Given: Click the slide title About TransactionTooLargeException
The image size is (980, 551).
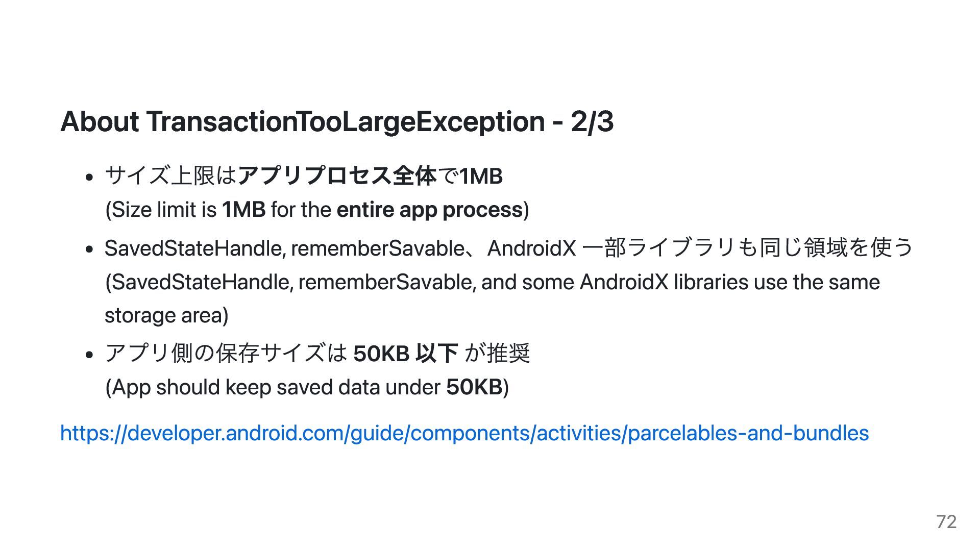Looking at the screenshot, I should click(x=337, y=121).
